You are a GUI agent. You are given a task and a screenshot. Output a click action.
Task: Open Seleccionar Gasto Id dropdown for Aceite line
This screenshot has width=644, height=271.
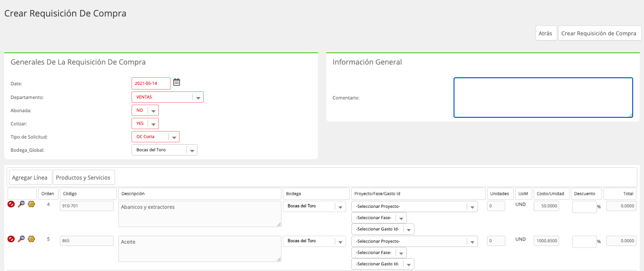click(x=383, y=264)
